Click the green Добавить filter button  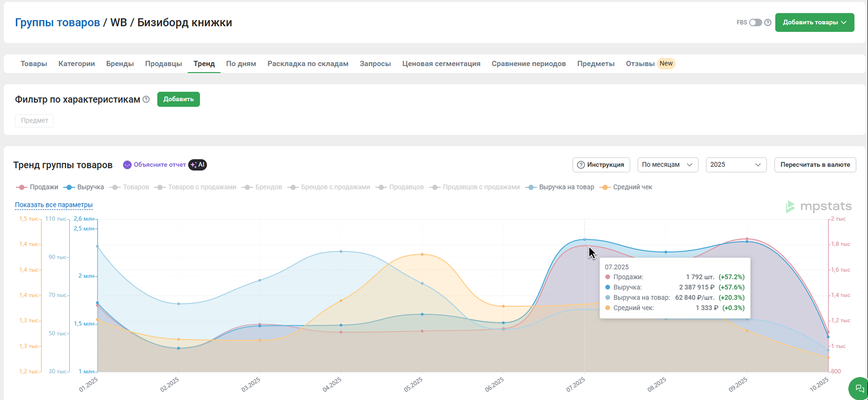(178, 99)
